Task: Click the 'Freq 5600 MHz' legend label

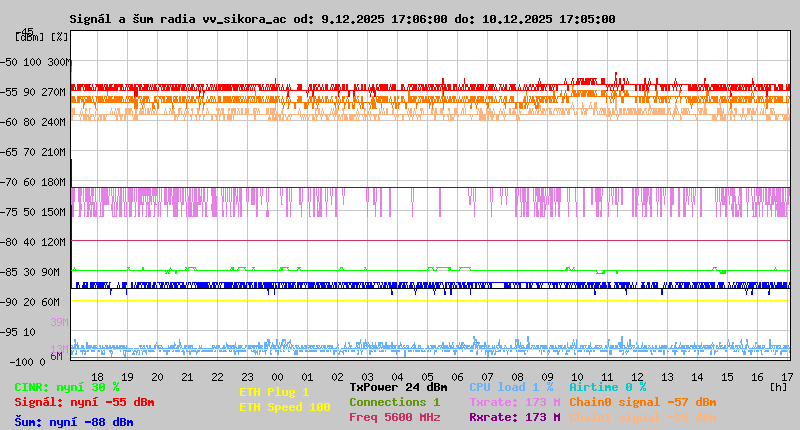Action: coord(394,417)
